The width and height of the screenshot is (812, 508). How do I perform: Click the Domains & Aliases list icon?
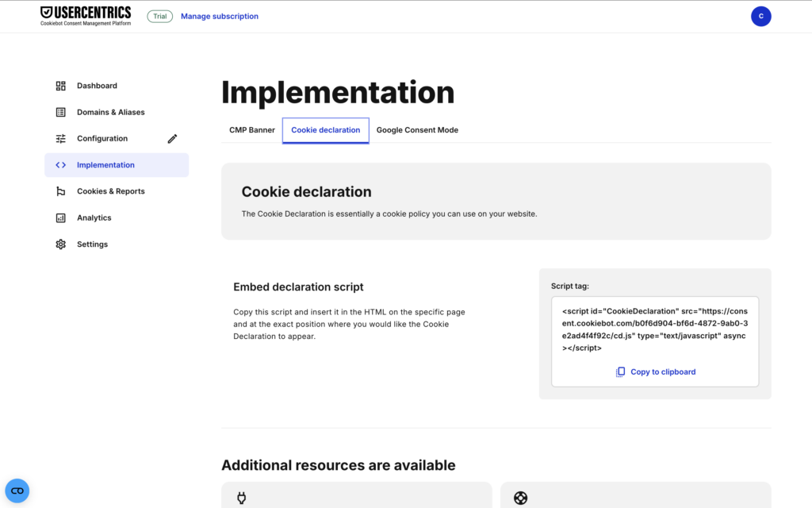coord(61,112)
